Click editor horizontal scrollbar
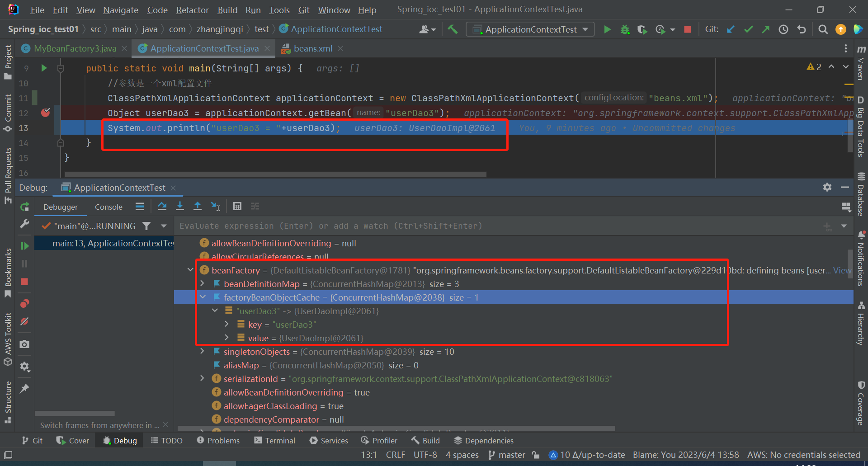 pos(276,174)
